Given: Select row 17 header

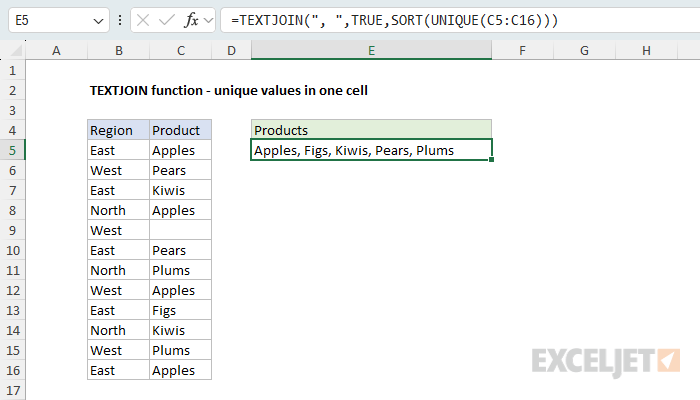Looking at the screenshot, I should (x=12, y=390).
